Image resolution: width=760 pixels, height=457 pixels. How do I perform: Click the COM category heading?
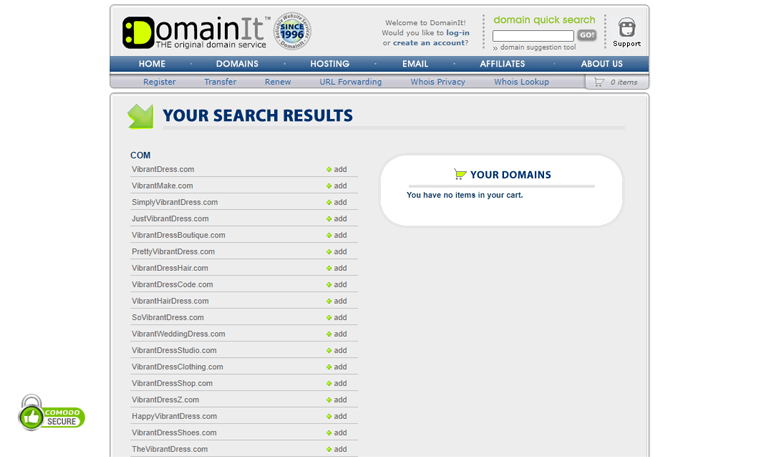pos(140,155)
